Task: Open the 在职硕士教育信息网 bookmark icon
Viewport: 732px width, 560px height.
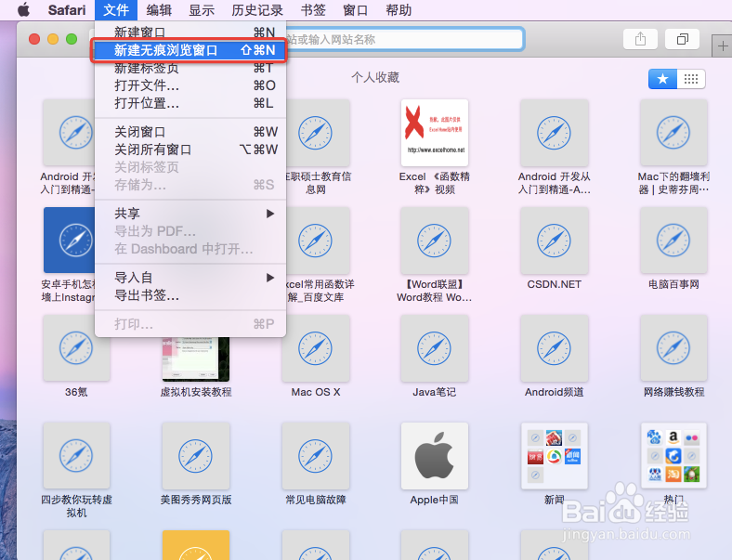Action: tap(318, 133)
